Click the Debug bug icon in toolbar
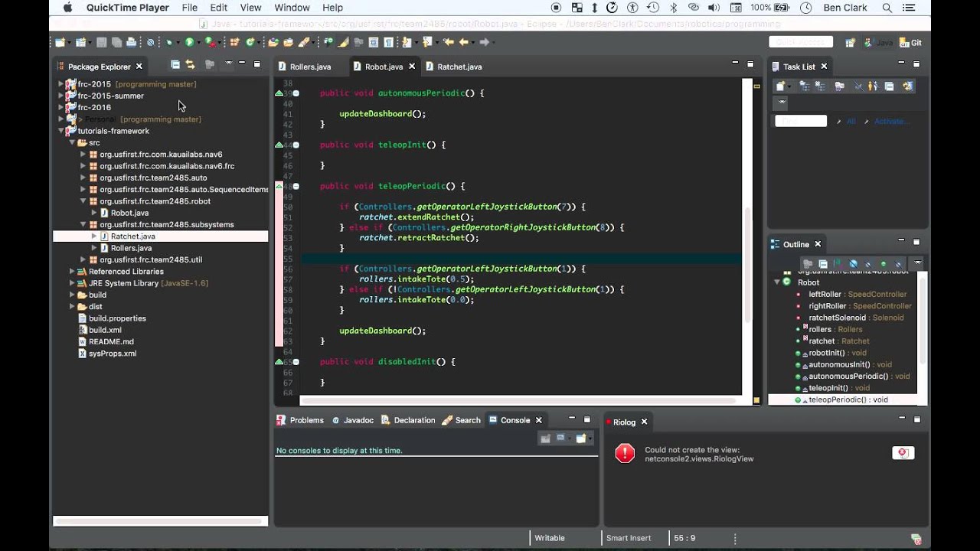Screen dimensions: 980x551 point(168,42)
